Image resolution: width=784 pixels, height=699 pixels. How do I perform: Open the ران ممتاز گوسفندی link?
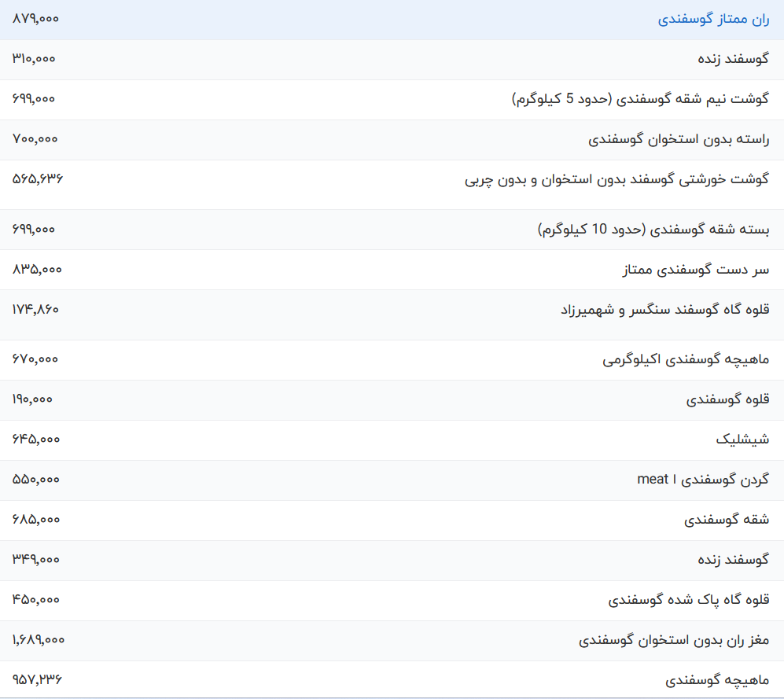[713, 20]
